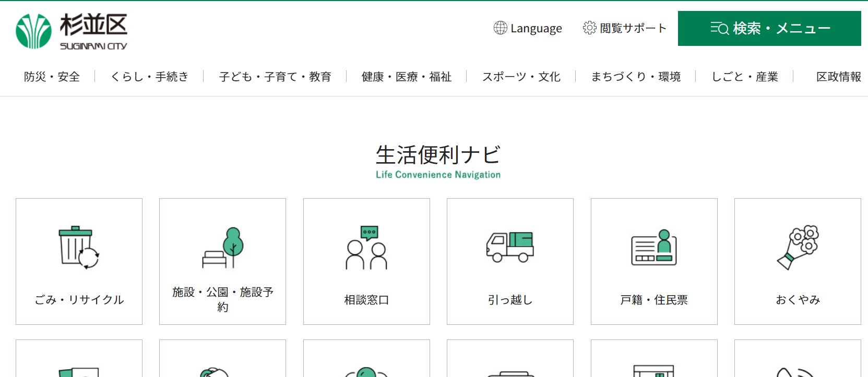This screenshot has width=868, height=377.
Task: Select the ごみ・リサイクル label
Action: [79, 300]
